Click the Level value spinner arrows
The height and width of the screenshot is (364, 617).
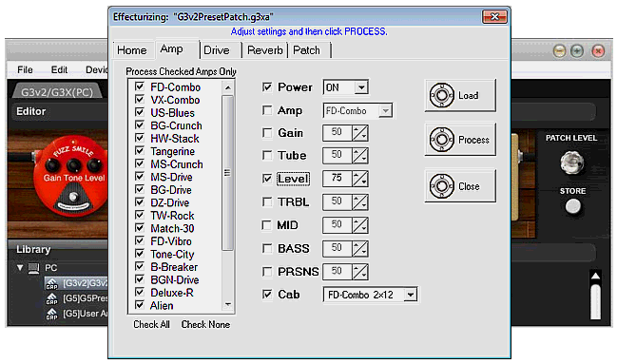point(359,179)
